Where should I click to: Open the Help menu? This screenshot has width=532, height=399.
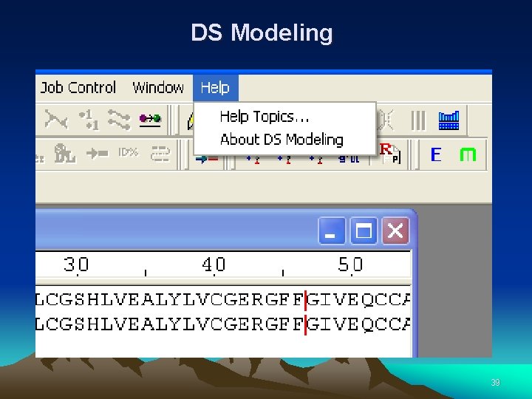pos(216,88)
